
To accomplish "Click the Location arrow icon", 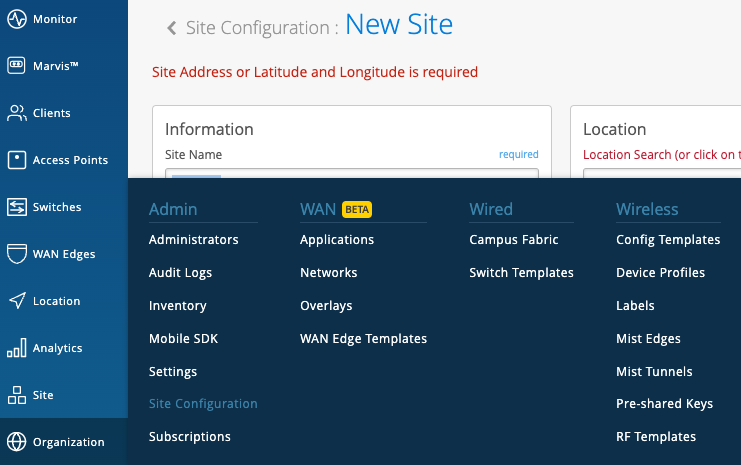I will (16, 301).
